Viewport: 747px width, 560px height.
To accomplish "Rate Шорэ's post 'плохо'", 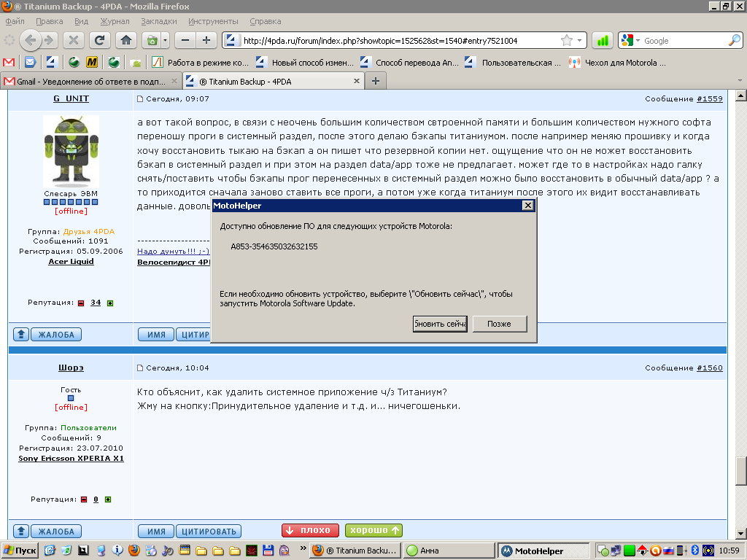I will pyautogui.click(x=310, y=531).
